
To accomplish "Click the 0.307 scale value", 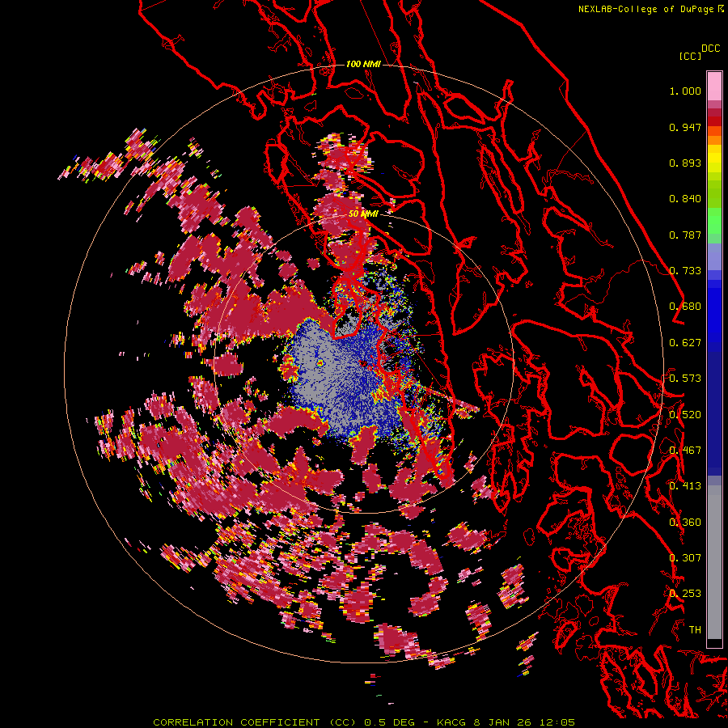I will click(x=685, y=558).
